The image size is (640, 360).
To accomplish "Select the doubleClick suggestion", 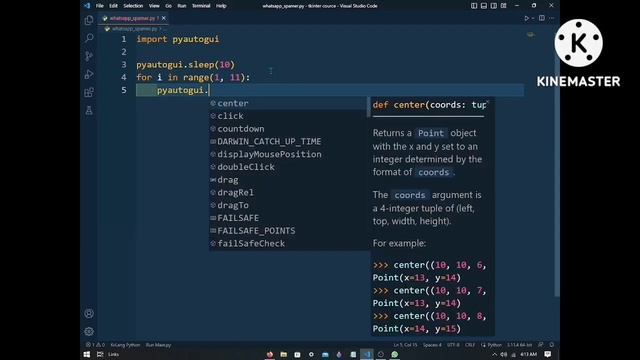I will point(288,167).
